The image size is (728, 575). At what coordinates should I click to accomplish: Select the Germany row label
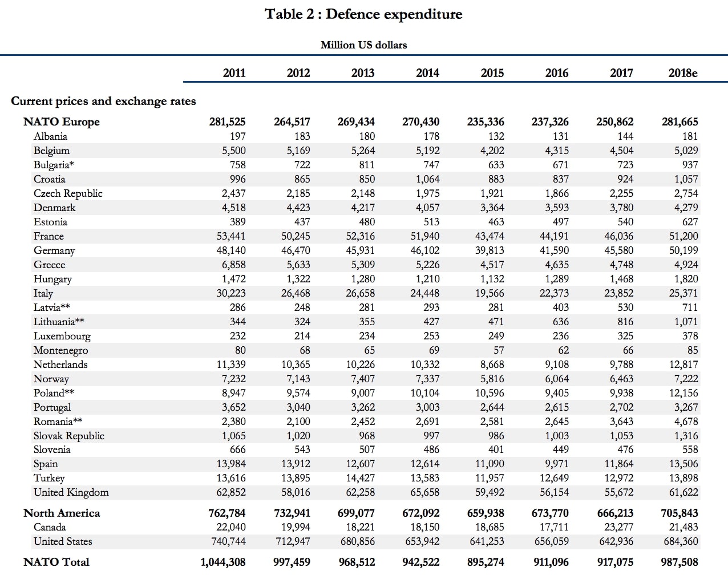(x=54, y=250)
